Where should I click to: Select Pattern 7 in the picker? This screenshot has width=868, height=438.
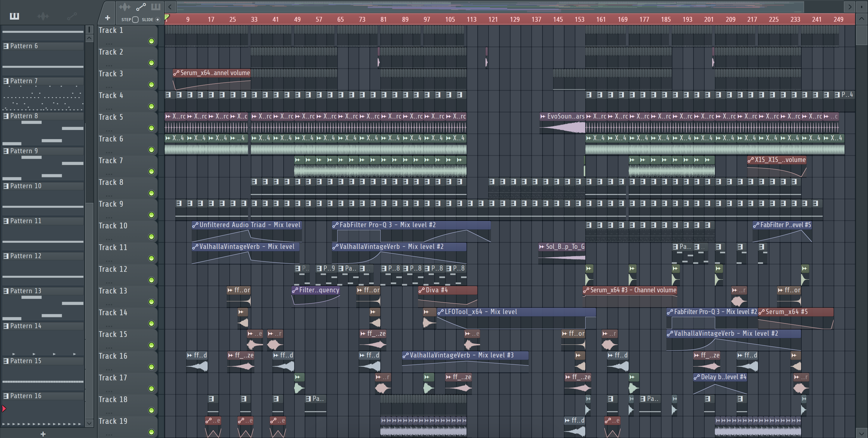pos(43,81)
